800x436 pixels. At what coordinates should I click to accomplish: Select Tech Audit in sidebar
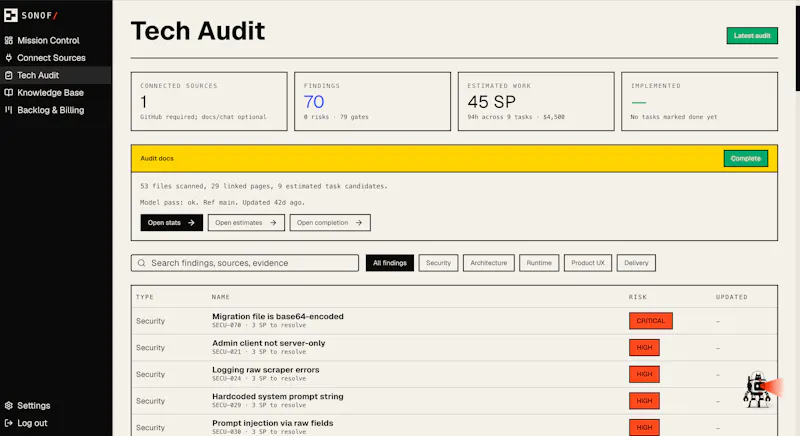pyautogui.click(x=56, y=75)
